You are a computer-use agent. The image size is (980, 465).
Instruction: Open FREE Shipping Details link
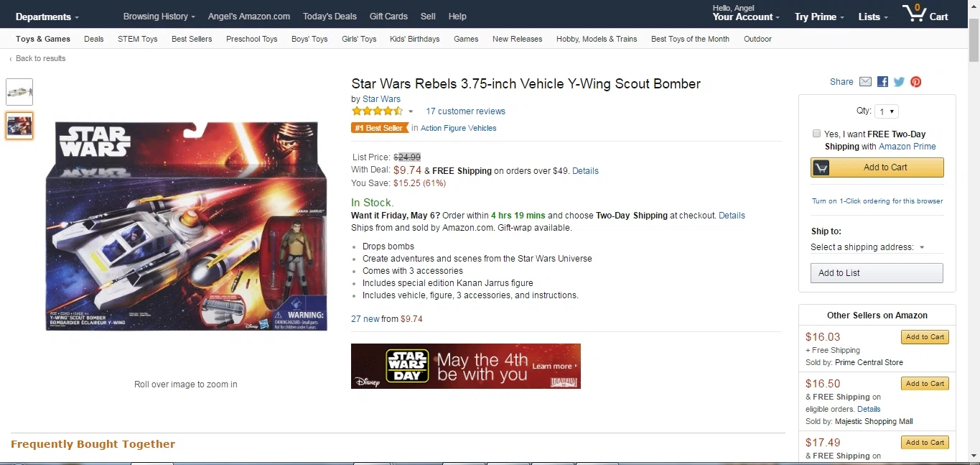coord(585,171)
